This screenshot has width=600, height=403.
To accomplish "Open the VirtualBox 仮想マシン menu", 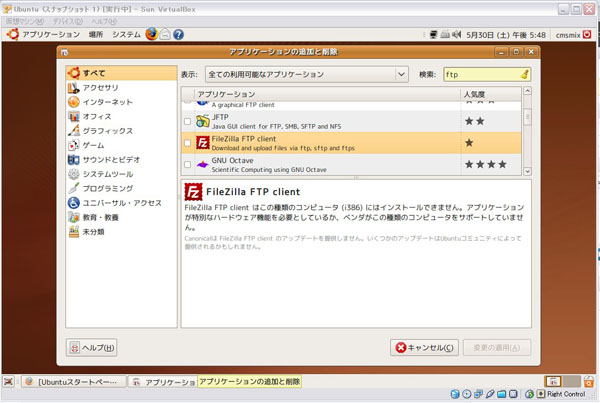I will pyautogui.click(x=25, y=21).
